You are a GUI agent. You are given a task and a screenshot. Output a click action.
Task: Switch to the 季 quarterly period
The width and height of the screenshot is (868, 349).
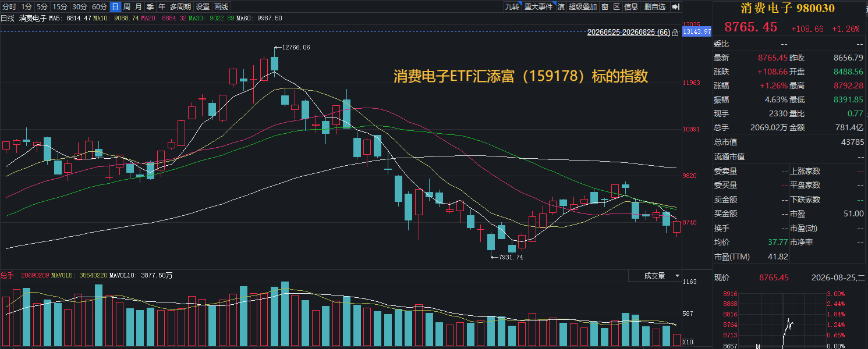point(150,7)
